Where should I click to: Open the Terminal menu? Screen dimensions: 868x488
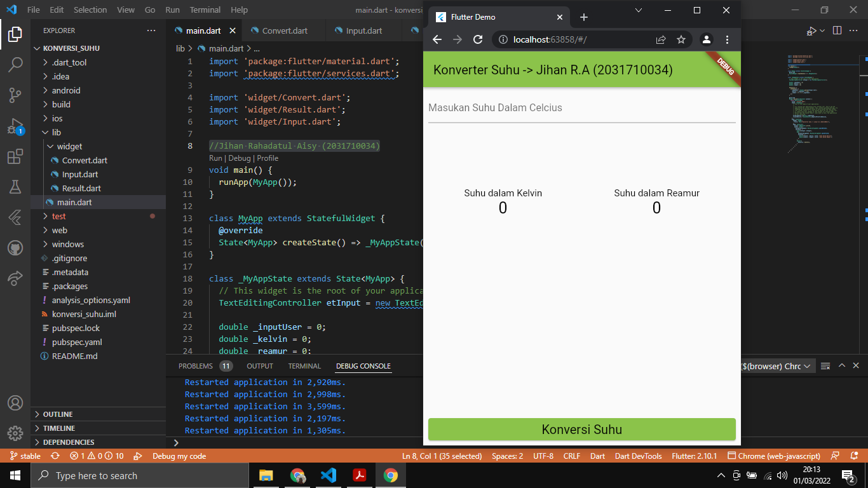205,10
